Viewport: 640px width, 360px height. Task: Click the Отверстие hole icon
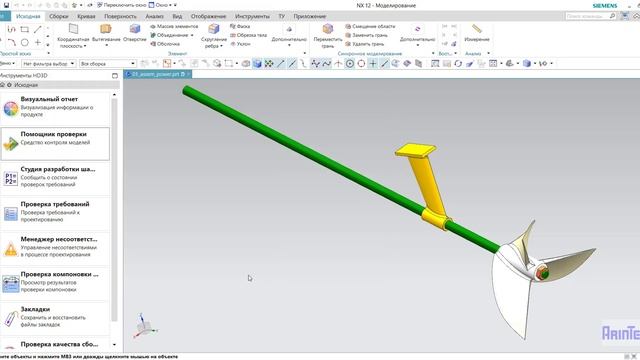point(135,29)
